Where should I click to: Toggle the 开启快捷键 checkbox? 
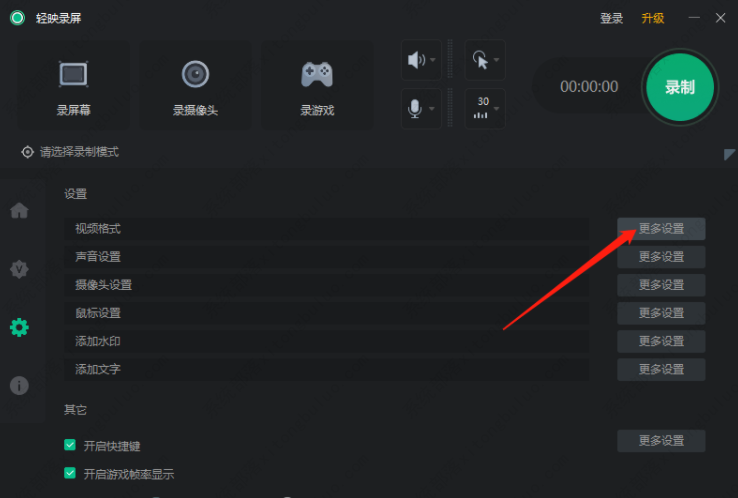point(70,445)
